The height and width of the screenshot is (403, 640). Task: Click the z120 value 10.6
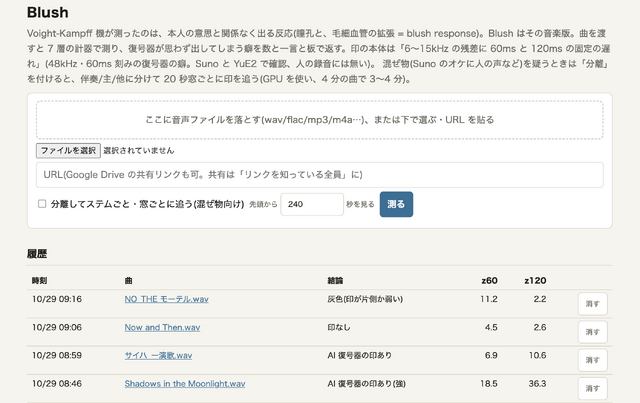[x=538, y=356]
